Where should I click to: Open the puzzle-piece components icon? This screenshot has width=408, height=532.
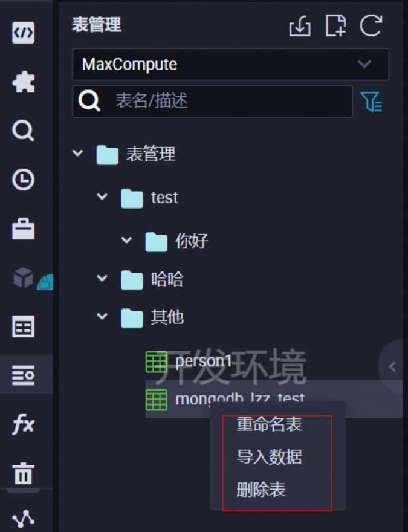pyautogui.click(x=23, y=82)
